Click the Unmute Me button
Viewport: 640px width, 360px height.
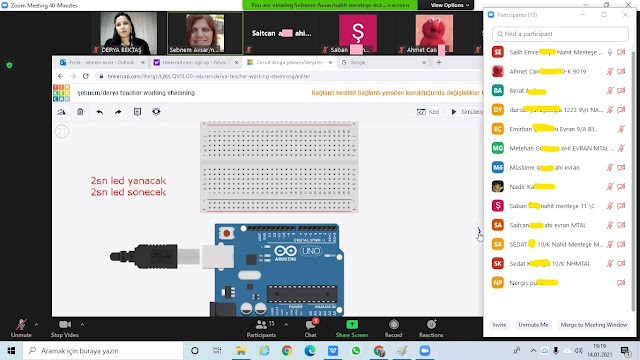tap(533, 325)
